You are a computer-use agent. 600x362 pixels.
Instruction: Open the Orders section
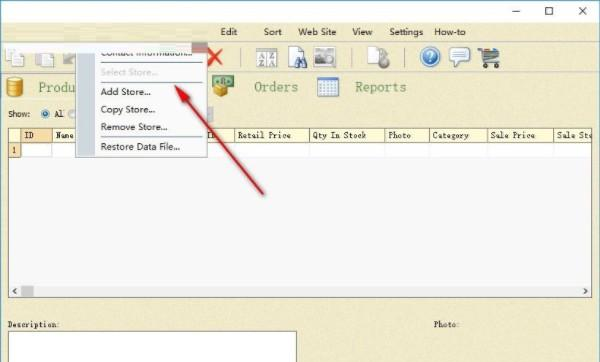click(x=276, y=87)
